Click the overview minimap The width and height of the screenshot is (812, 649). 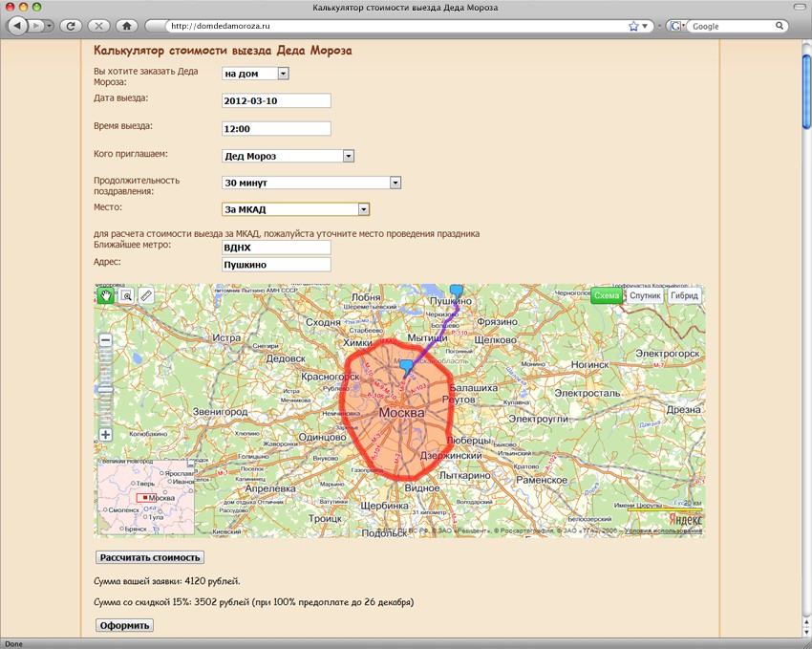pos(146,497)
